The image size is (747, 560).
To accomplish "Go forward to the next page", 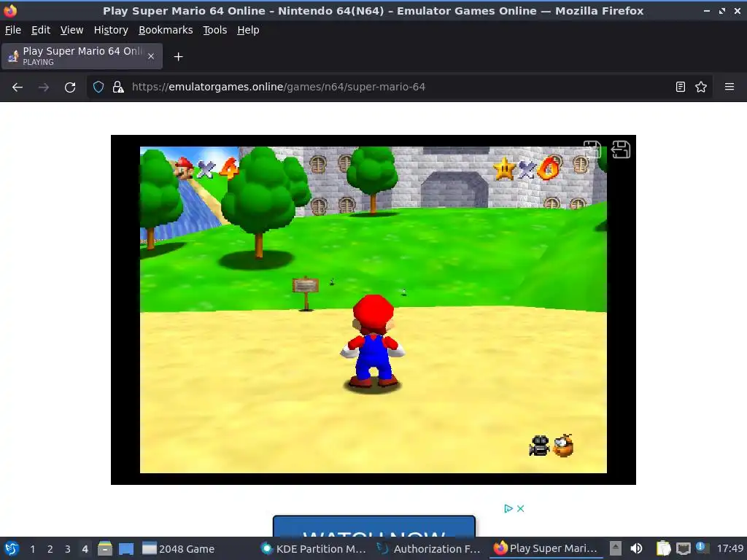I will 44,87.
